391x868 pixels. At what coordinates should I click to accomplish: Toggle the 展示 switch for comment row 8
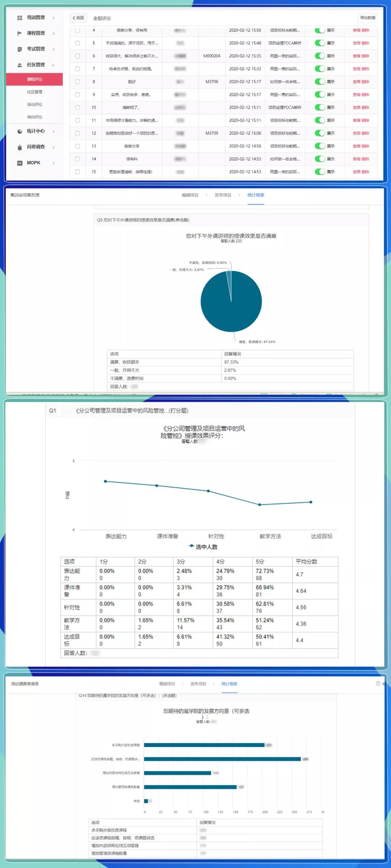tap(320, 82)
